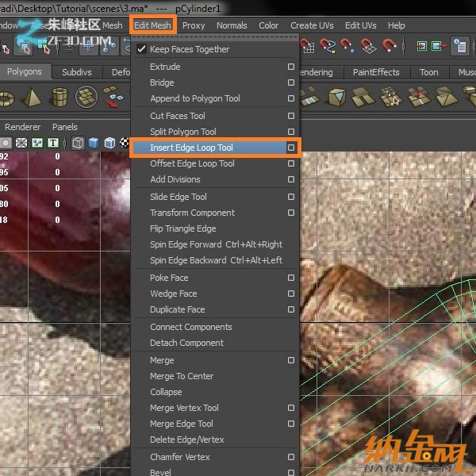Choose Collapse from Edit Mesh menu
The height and width of the screenshot is (476, 476).
pyautogui.click(x=166, y=392)
